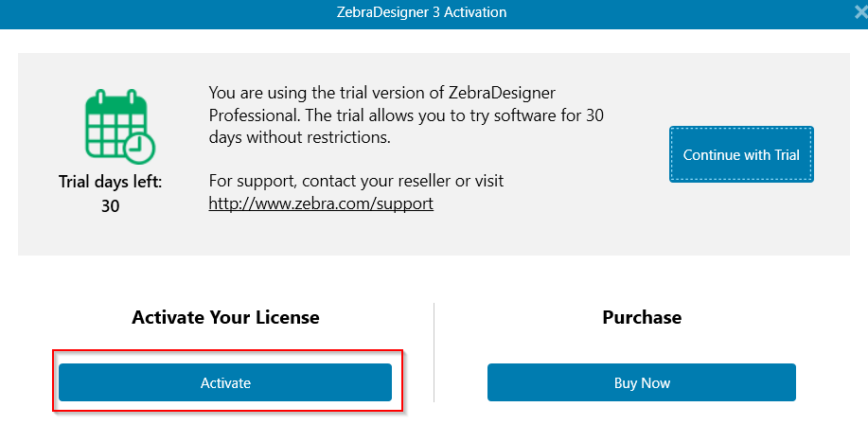Click the 'Purchase' section heading

(x=642, y=317)
